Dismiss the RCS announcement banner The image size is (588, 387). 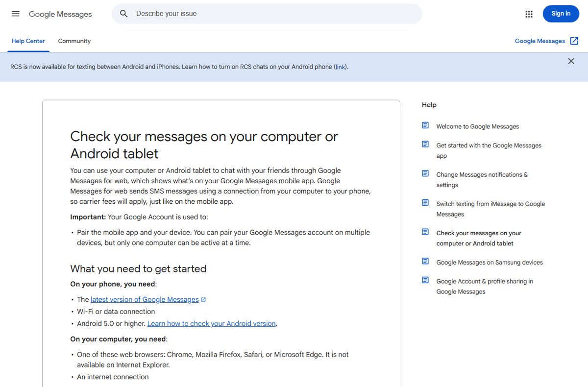pyautogui.click(x=571, y=61)
